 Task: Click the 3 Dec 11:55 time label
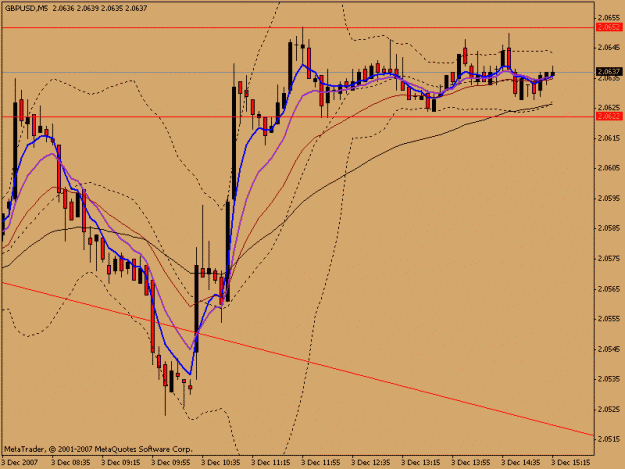click(x=321, y=462)
